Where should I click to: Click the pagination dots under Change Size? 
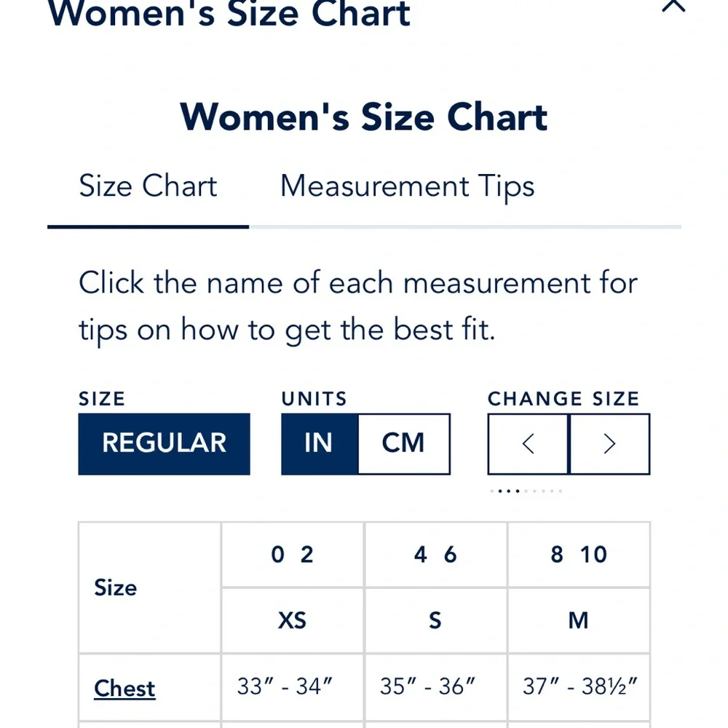point(526,491)
